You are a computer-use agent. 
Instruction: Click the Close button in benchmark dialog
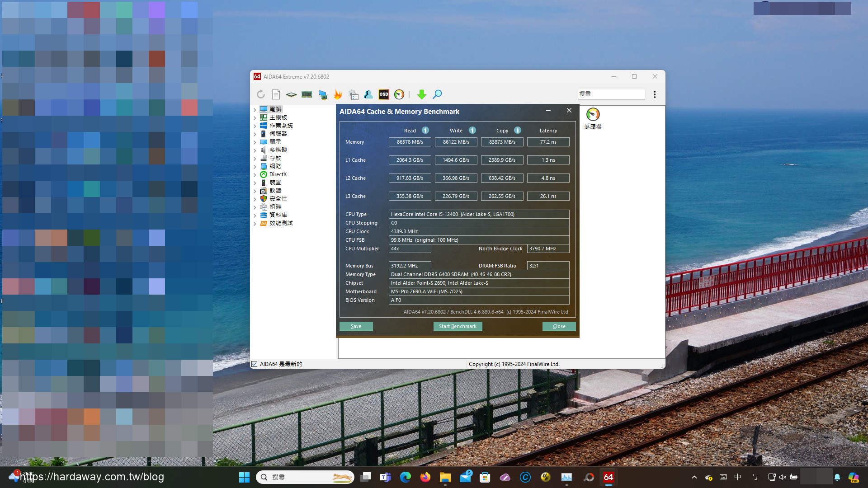pos(559,326)
